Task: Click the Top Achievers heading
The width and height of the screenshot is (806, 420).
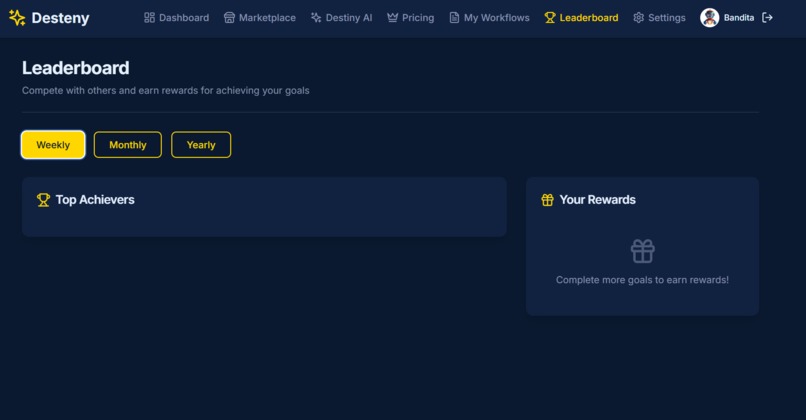Action: tap(95, 199)
